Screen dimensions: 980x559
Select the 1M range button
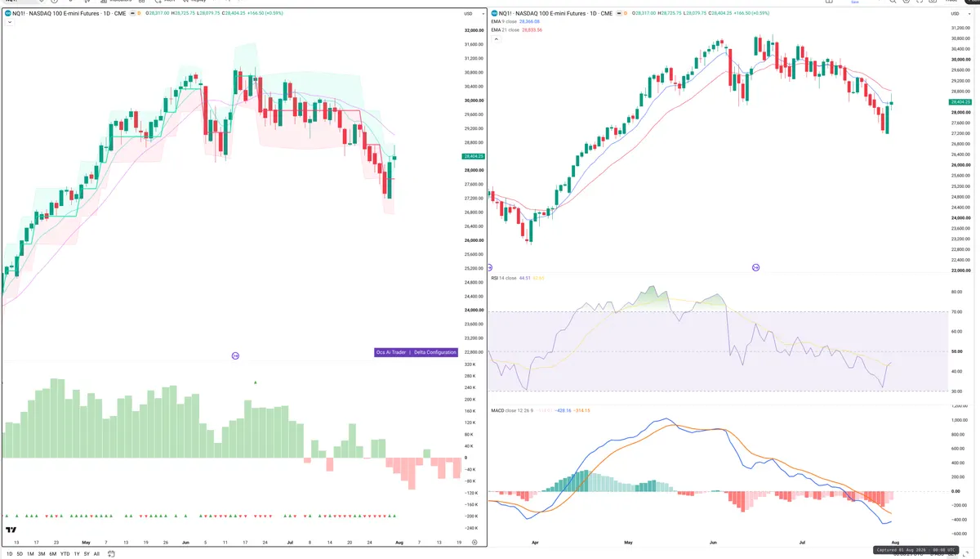click(x=30, y=553)
